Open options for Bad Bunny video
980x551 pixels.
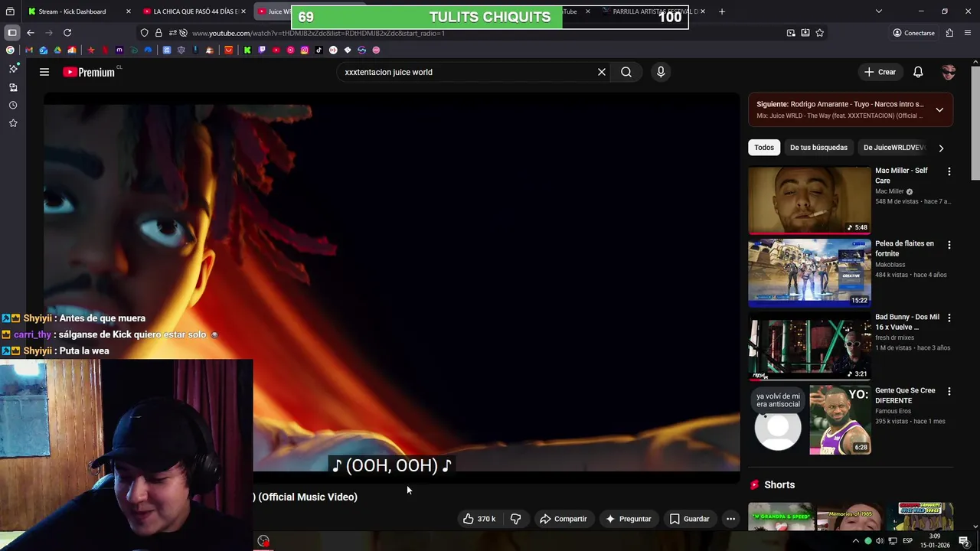[949, 318]
